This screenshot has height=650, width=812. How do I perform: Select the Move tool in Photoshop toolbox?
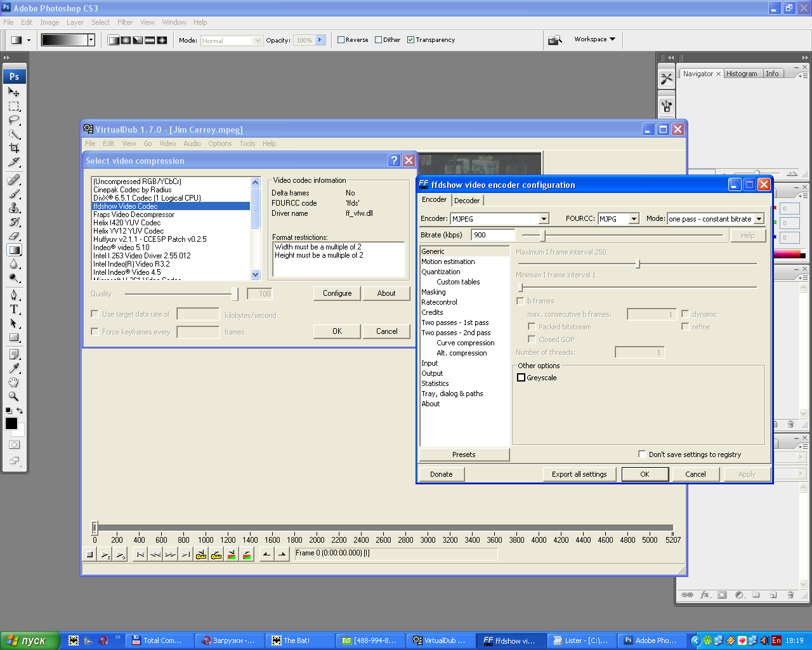[x=14, y=92]
